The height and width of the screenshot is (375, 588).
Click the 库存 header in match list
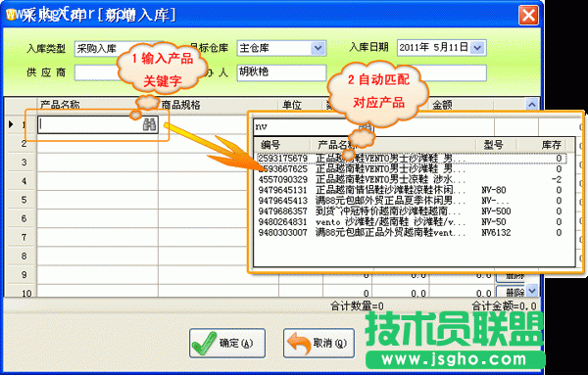(551, 145)
